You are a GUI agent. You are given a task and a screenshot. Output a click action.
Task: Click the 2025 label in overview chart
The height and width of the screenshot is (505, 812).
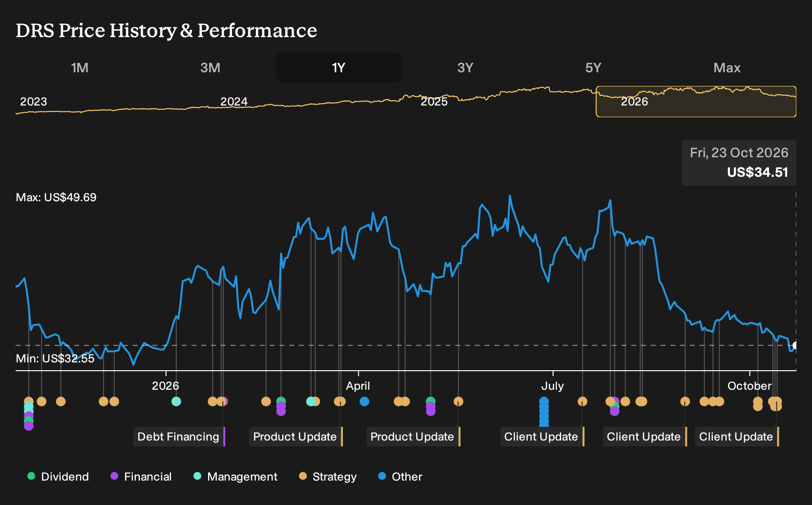[434, 102]
